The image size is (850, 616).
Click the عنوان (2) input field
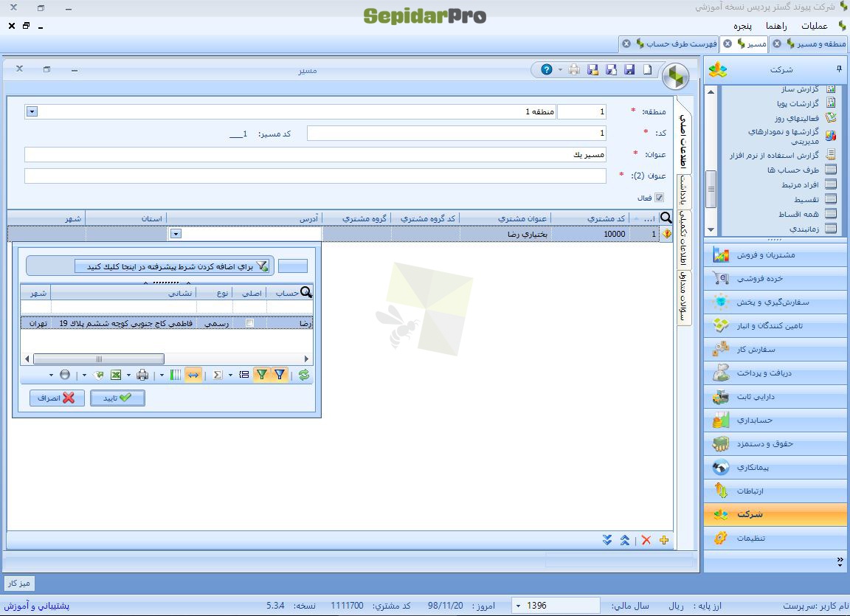[x=315, y=176]
